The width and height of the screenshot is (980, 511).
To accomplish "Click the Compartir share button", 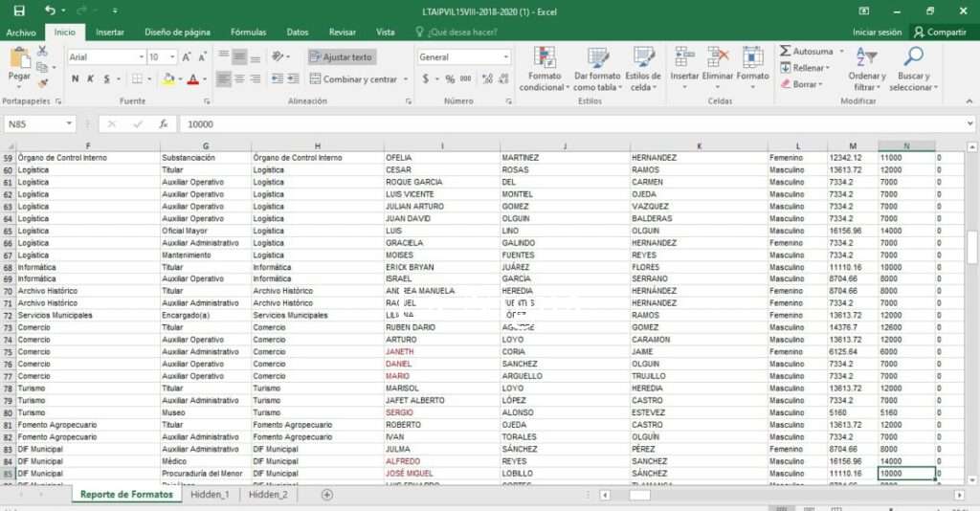I will click(940, 33).
